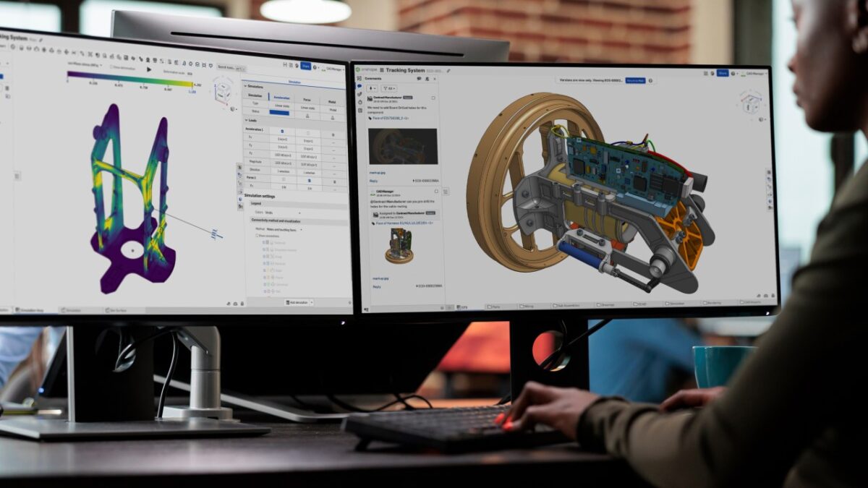This screenshot has width=868, height=488.
Task: Open the model thumbnail in CADManager's comment
Action: [399, 246]
